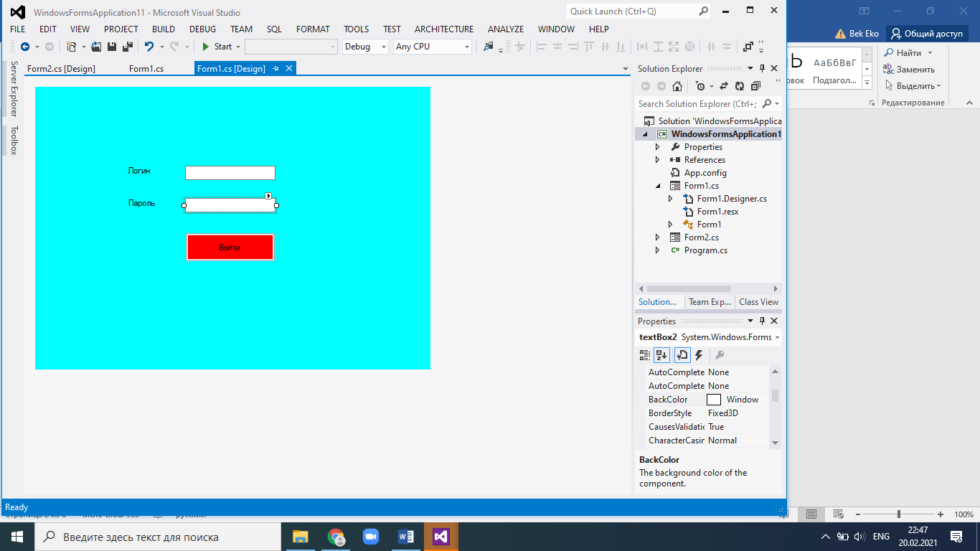Open the Windows Start menu
The height and width of the screenshot is (551, 980).
click(x=17, y=537)
